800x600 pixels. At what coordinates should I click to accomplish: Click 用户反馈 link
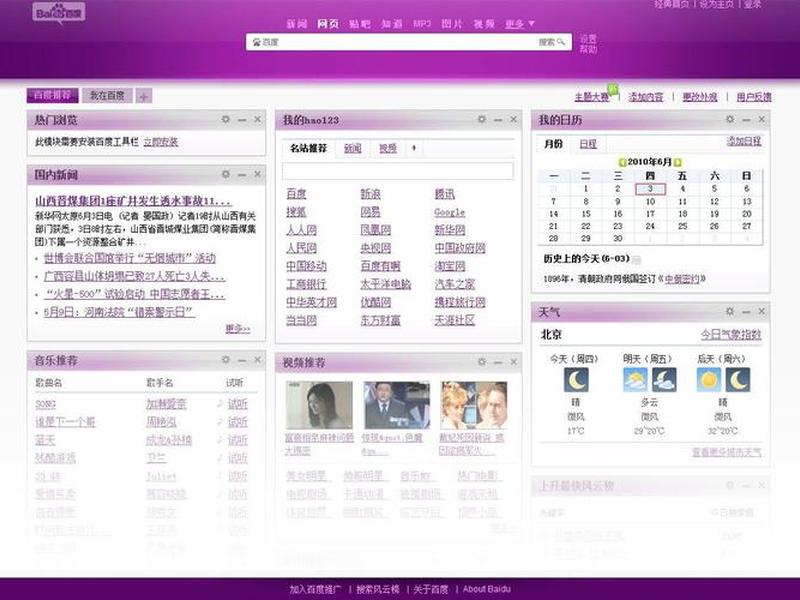[x=754, y=97]
